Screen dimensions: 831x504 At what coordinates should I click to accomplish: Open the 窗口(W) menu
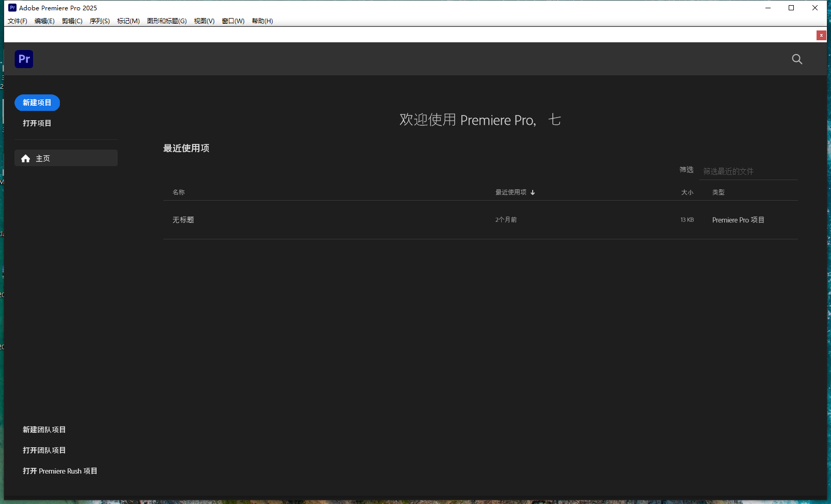[233, 21]
